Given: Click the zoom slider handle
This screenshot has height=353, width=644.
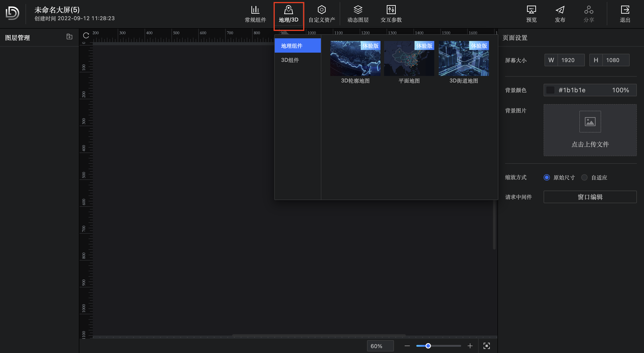Looking at the screenshot, I should click(428, 346).
